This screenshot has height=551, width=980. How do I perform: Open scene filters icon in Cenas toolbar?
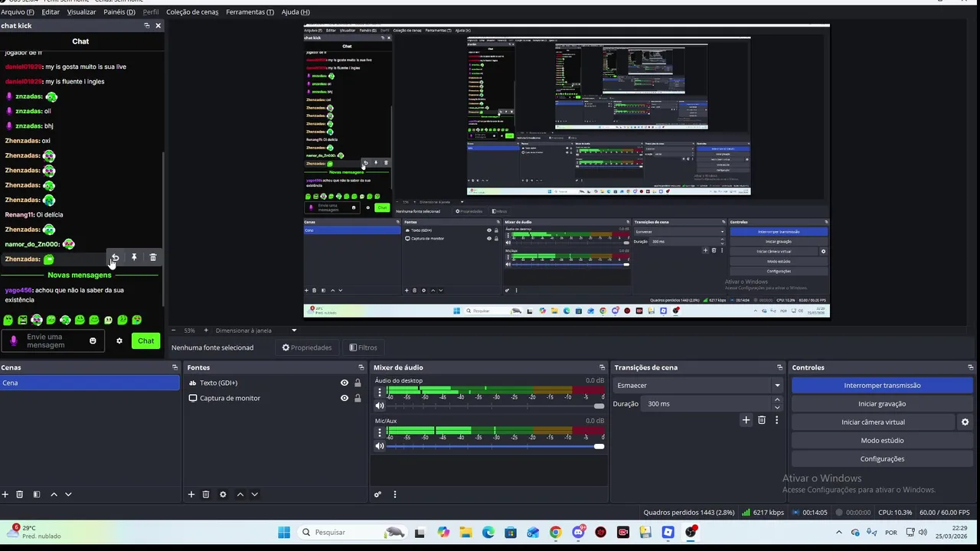pos(36,494)
